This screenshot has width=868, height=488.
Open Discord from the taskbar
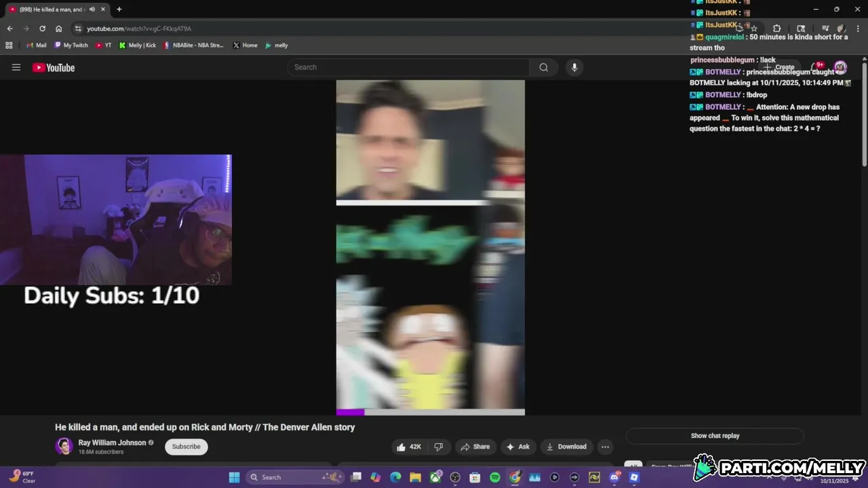click(x=614, y=477)
